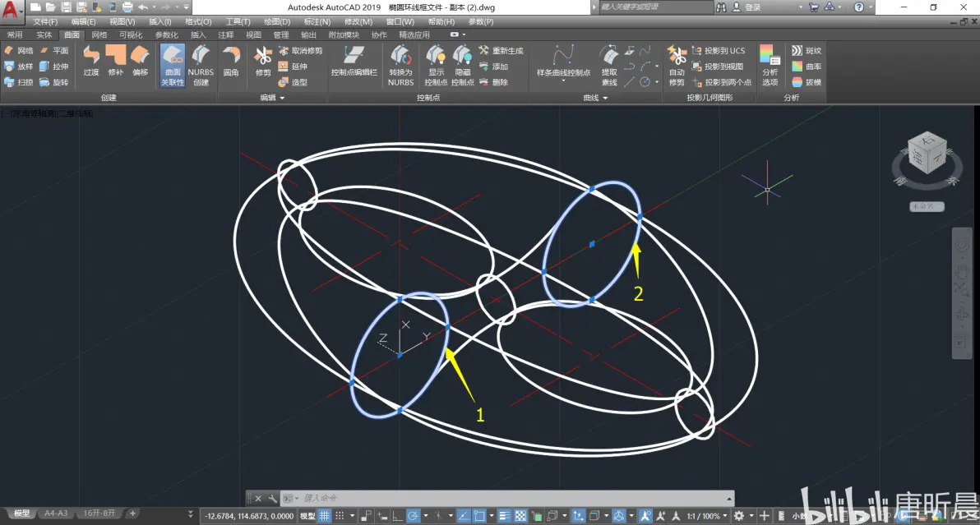The width and height of the screenshot is (980, 525).
Task: Select the 过渡 (Blend) surface tool
Action: pyautogui.click(x=91, y=62)
